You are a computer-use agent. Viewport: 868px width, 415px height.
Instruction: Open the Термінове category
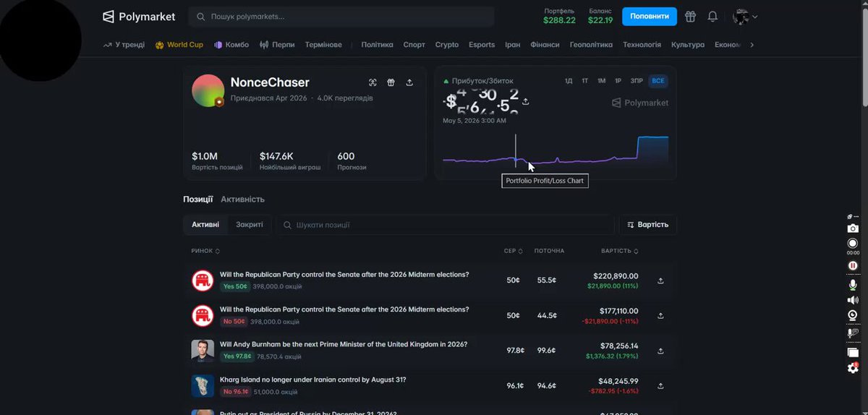tap(323, 45)
